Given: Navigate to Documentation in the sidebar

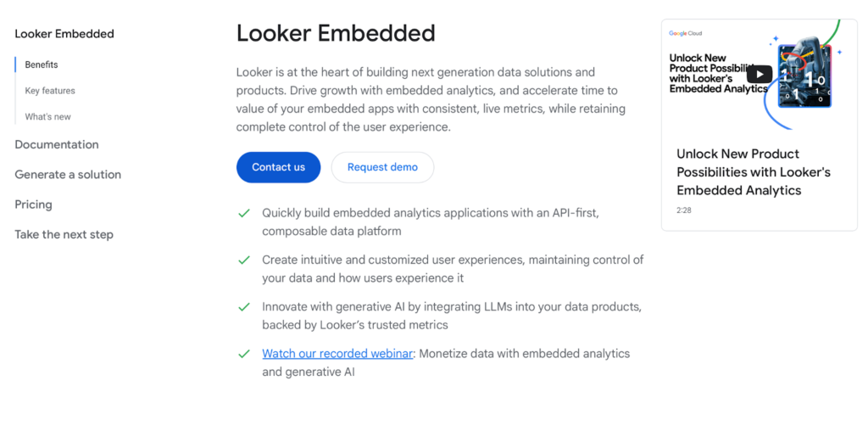Looking at the screenshot, I should coord(57,144).
